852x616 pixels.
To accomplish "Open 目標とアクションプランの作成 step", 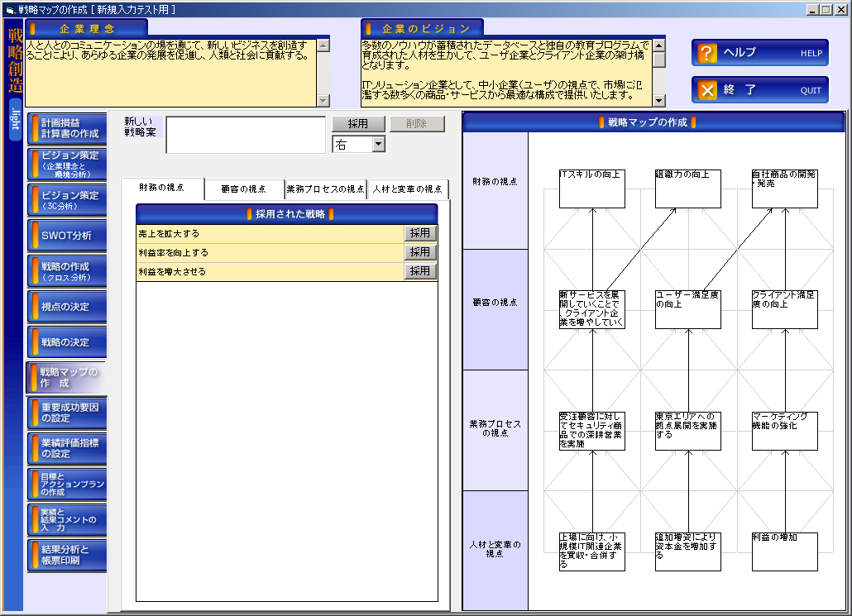I will (67, 484).
